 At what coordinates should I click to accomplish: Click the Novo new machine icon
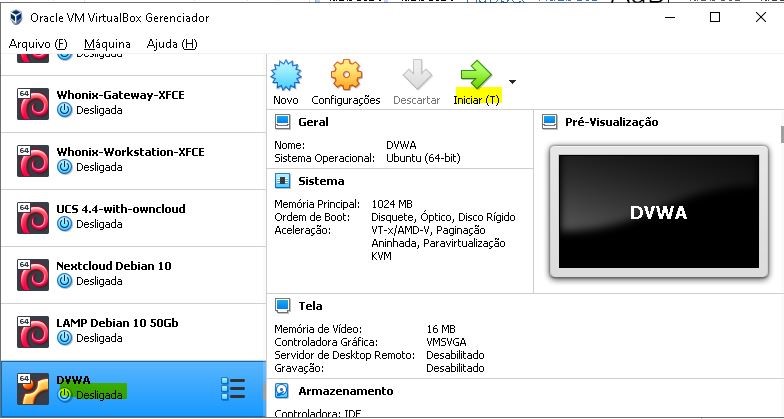[286, 75]
